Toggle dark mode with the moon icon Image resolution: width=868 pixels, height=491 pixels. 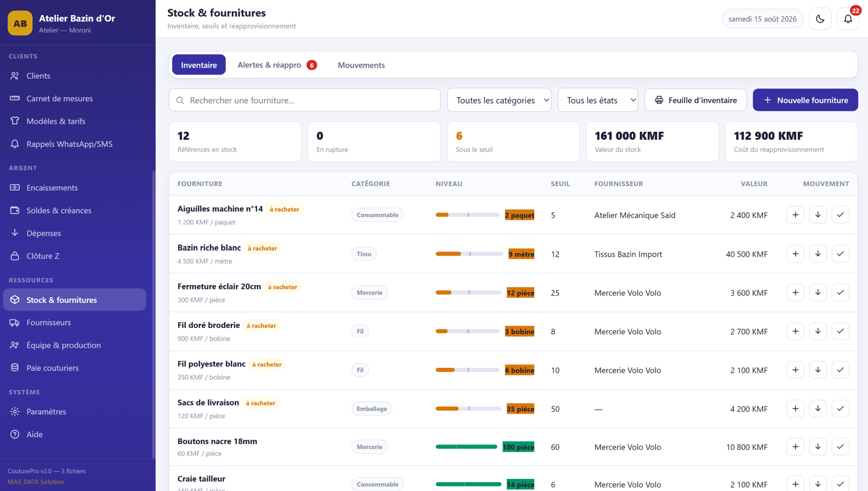(820, 19)
